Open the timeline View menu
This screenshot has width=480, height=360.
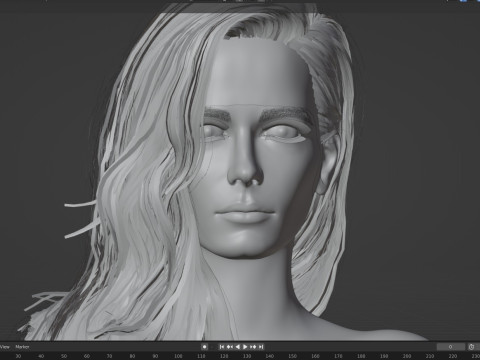(5, 347)
